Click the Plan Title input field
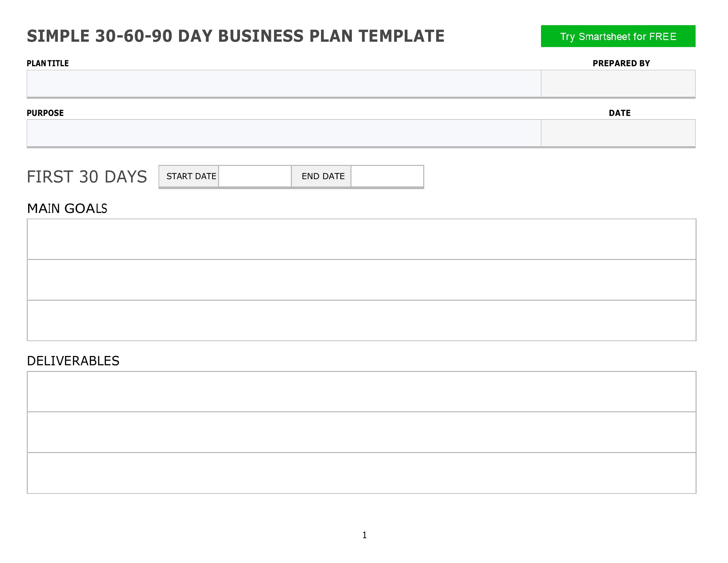Screen dimensions: 728x563 [284, 84]
